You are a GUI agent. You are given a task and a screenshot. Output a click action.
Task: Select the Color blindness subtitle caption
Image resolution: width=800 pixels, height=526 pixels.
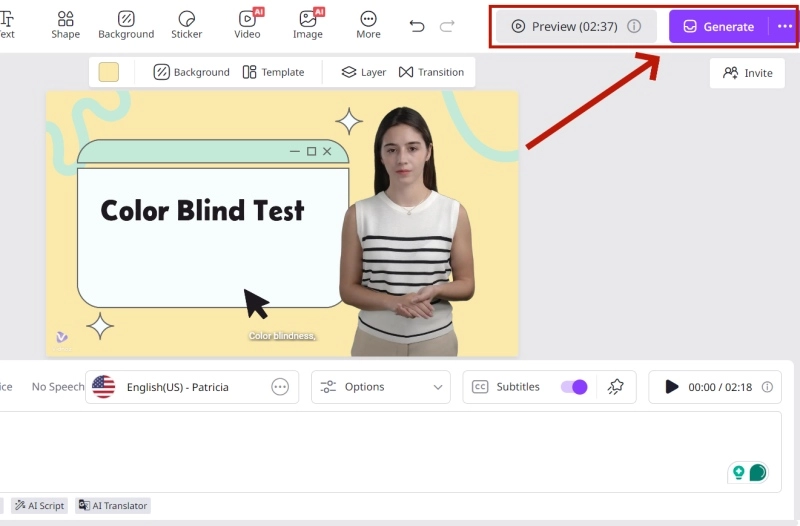[x=282, y=336]
